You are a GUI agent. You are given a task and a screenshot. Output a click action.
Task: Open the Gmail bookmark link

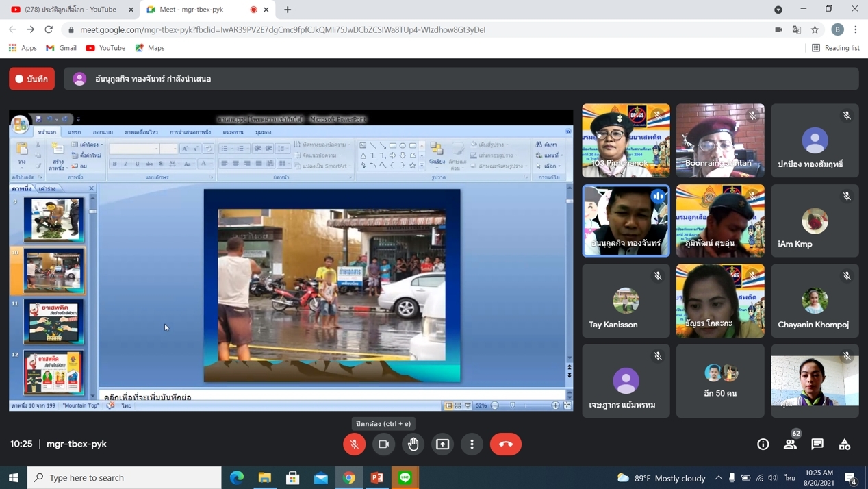click(61, 48)
